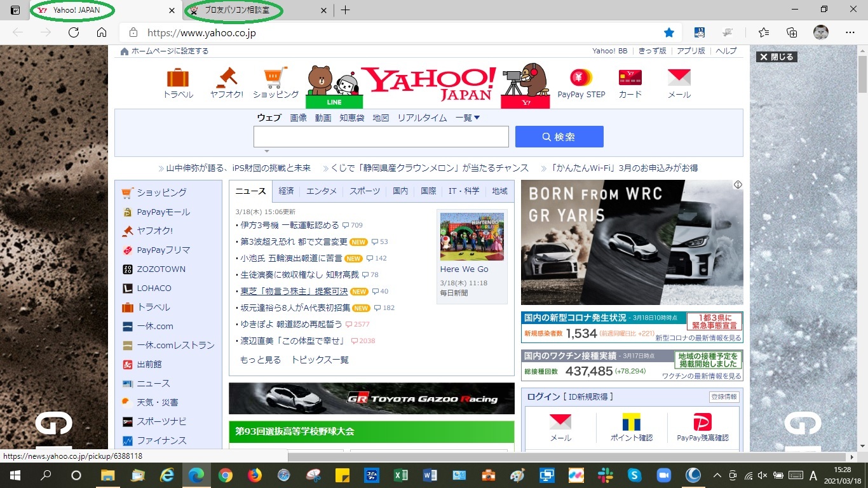Open a new tab with plus button

pyautogui.click(x=345, y=10)
